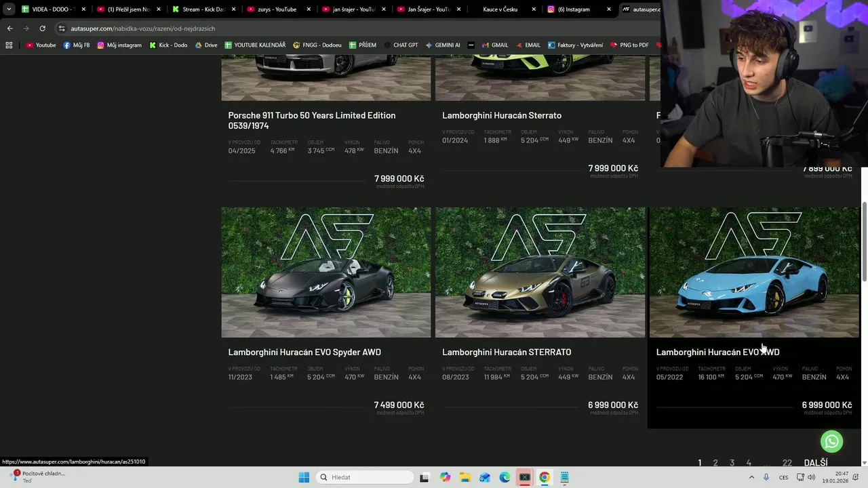This screenshot has height=488, width=868.
Task: Click the Hledat taskbar search box
Action: coord(366,477)
